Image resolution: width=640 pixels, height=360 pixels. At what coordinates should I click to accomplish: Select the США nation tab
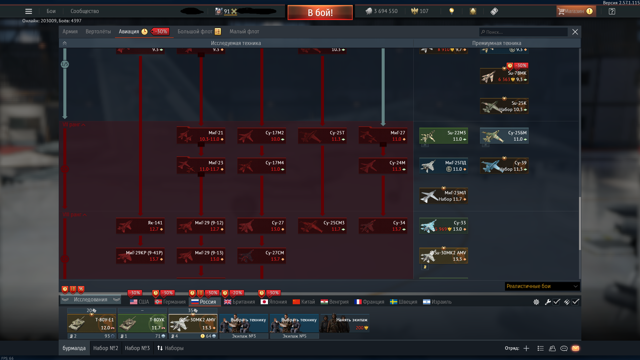coord(139,302)
